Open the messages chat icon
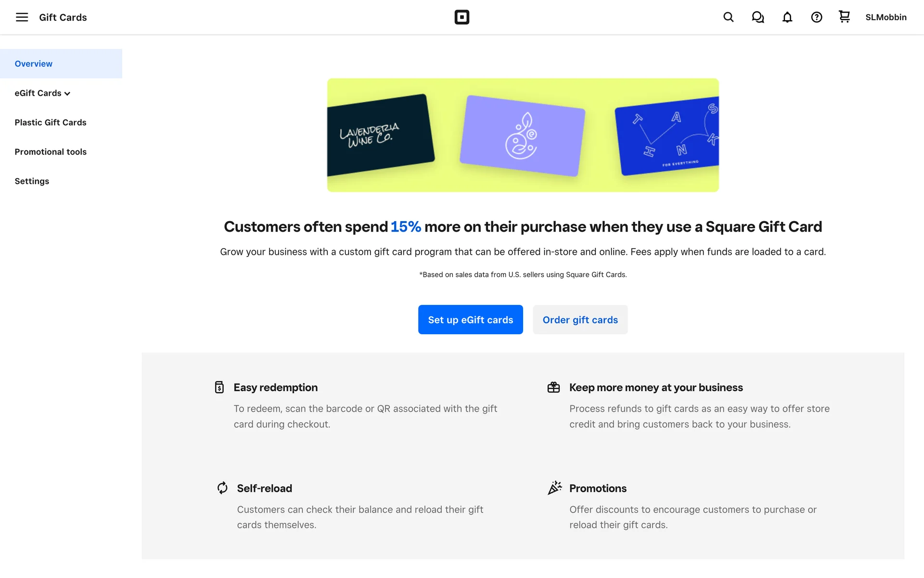Image resolution: width=924 pixels, height=578 pixels. [x=757, y=17]
